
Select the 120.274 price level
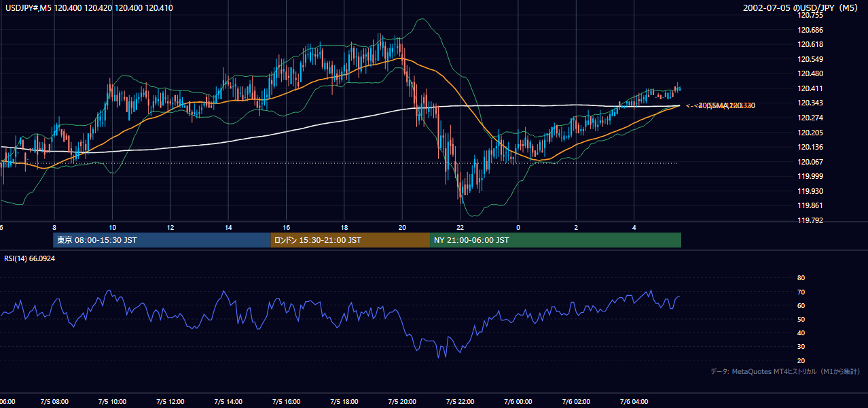811,118
